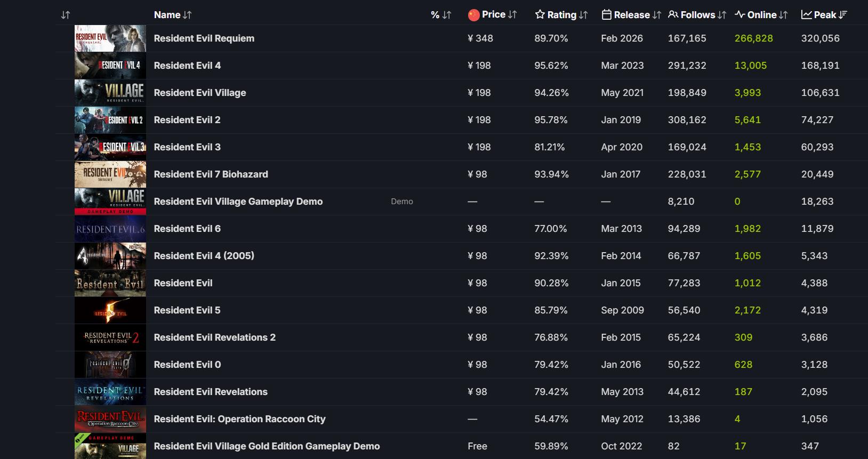Click the China flag icon beside Price
This screenshot has height=459, width=868.
(x=473, y=15)
